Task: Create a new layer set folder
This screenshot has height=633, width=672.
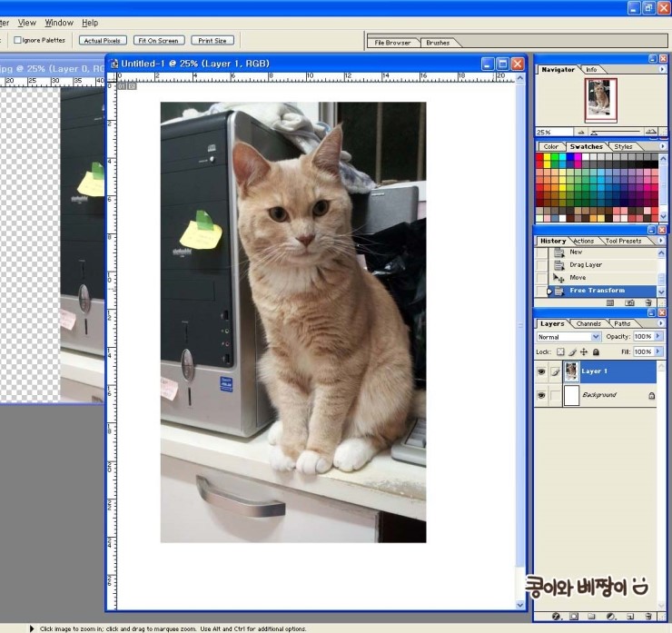Action: (x=591, y=617)
